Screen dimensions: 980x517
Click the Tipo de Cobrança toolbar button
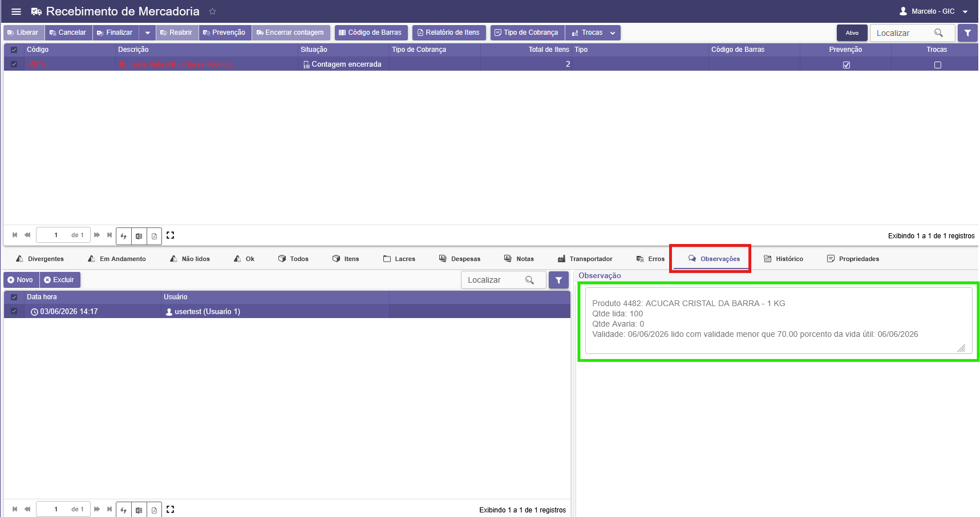[527, 32]
